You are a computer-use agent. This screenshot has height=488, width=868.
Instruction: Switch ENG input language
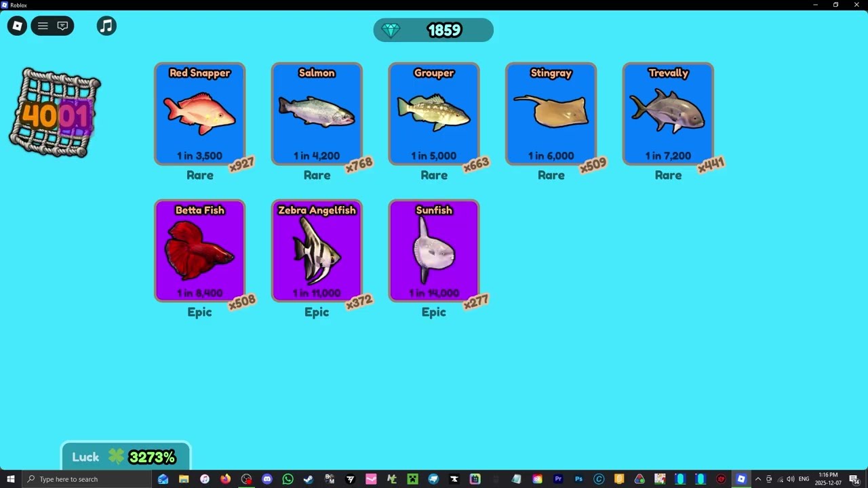click(804, 479)
